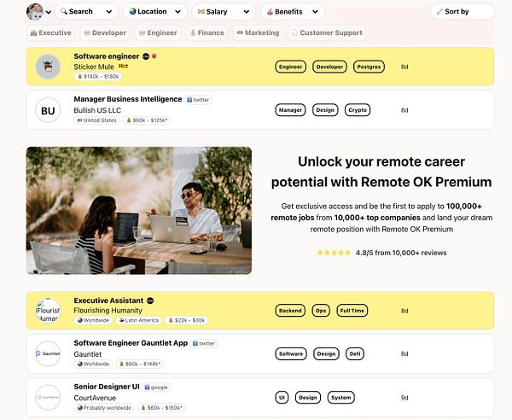Open the Executive Assistant job title
Image resolution: width=512 pixels, height=420 pixels.
click(x=108, y=300)
